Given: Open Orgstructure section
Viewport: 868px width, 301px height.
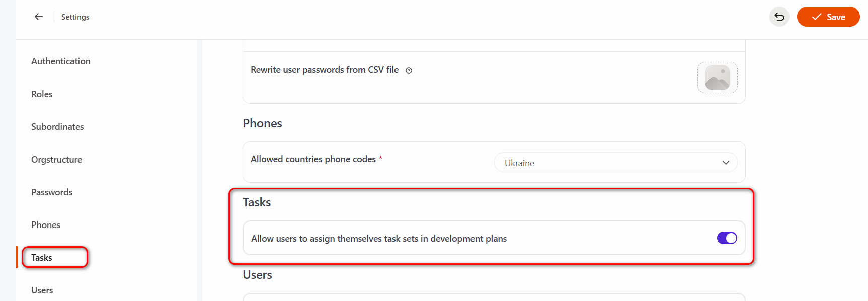Looking at the screenshot, I should tap(56, 160).
